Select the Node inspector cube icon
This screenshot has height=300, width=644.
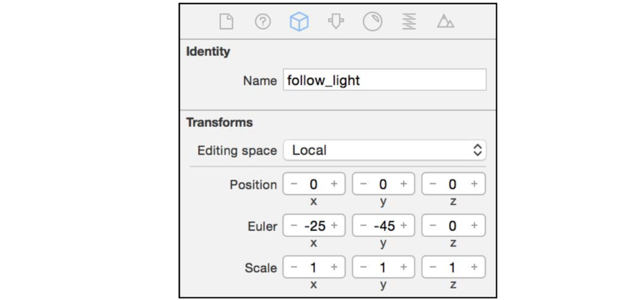(x=299, y=22)
